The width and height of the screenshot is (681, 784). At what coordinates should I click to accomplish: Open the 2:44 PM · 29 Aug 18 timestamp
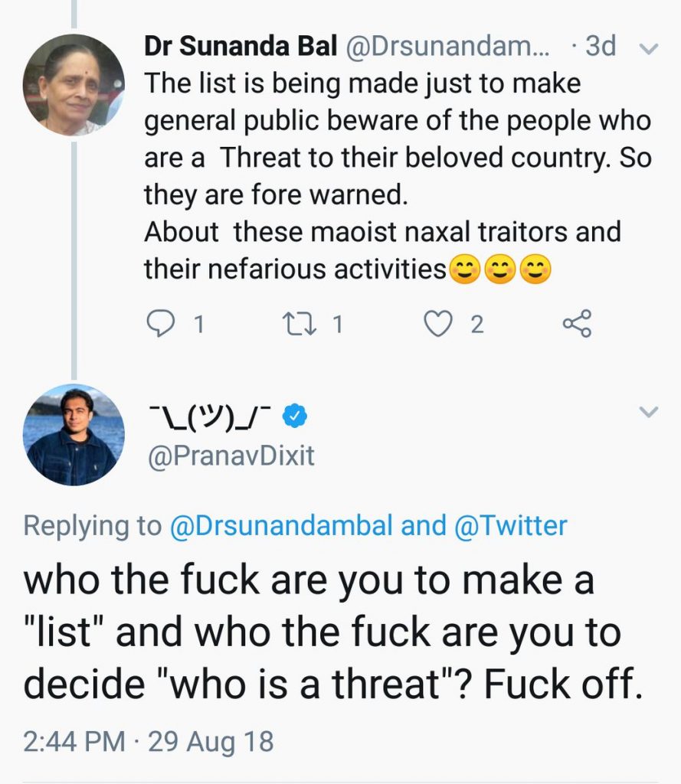pyautogui.click(x=148, y=742)
